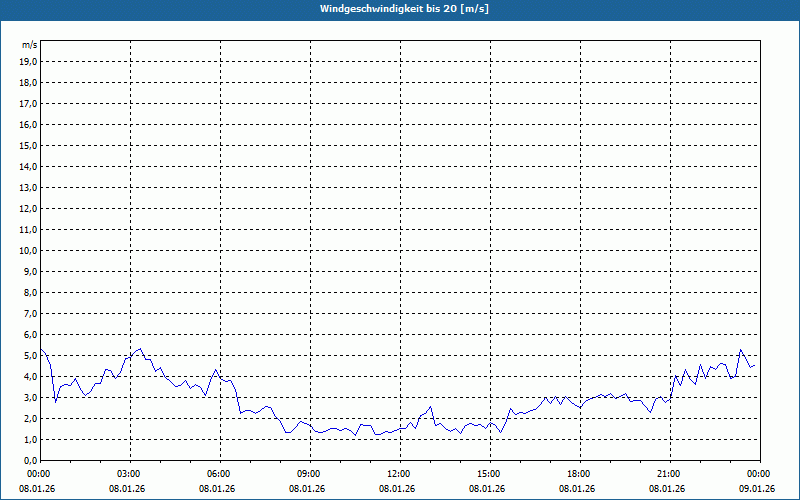This screenshot has height=500, width=800.
Task: Select the 18,0 y-axis label
Action: [28, 83]
